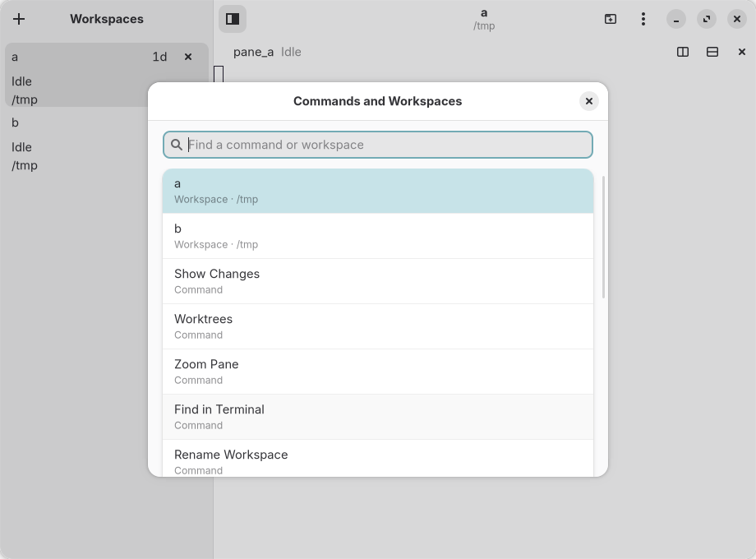This screenshot has height=559, width=756.
Task: Maximize the application window
Action: (x=707, y=19)
